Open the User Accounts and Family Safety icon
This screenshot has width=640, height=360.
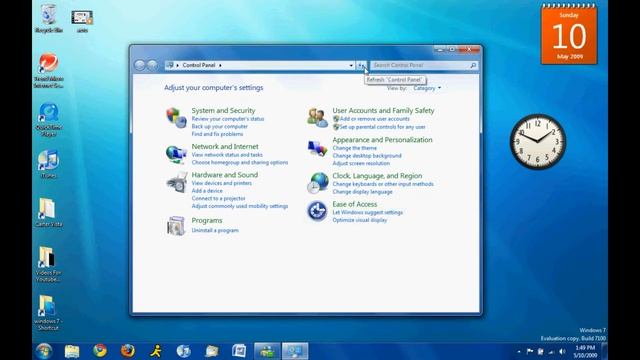click(317, 118)
